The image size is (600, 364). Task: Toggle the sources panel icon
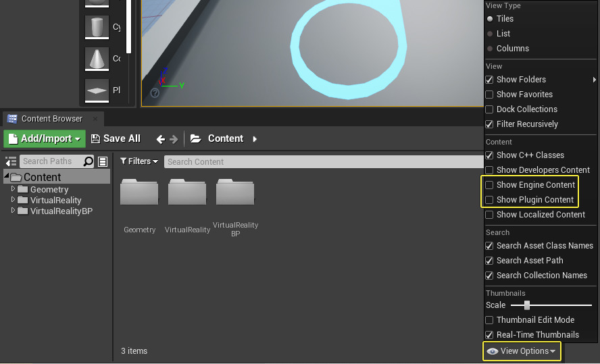pos(11,161)
